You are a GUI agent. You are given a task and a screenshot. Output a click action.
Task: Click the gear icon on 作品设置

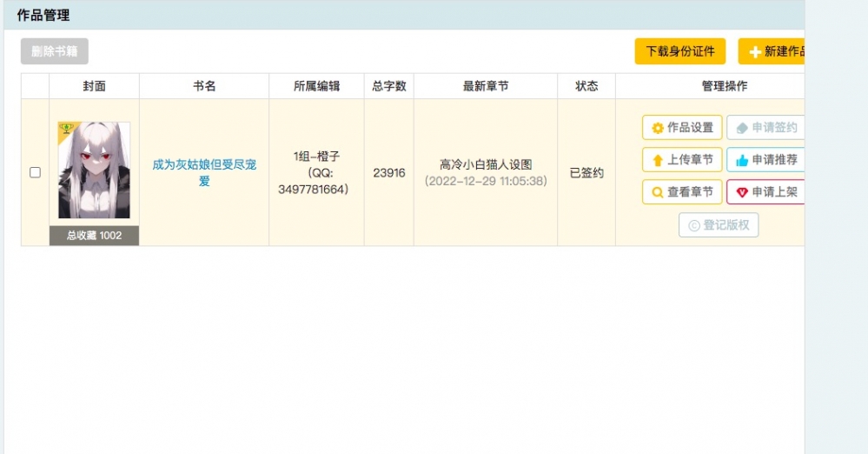(658, 128)
